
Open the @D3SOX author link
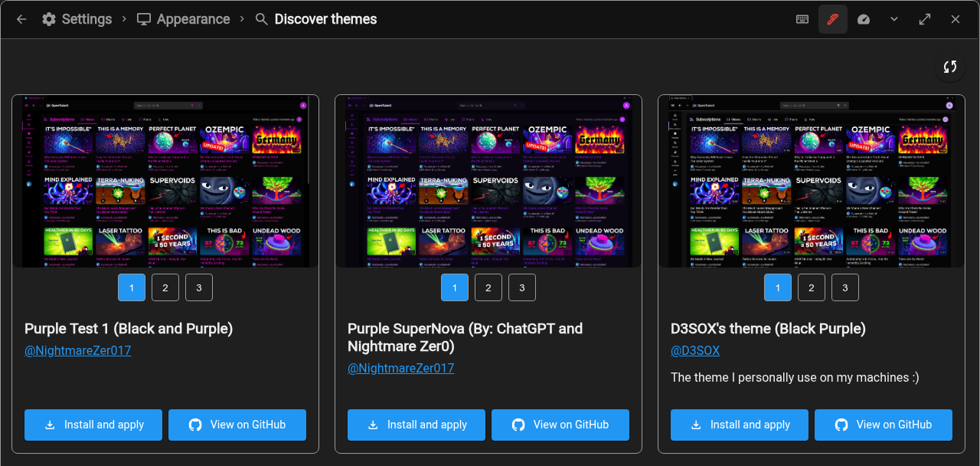click(695, 351)
